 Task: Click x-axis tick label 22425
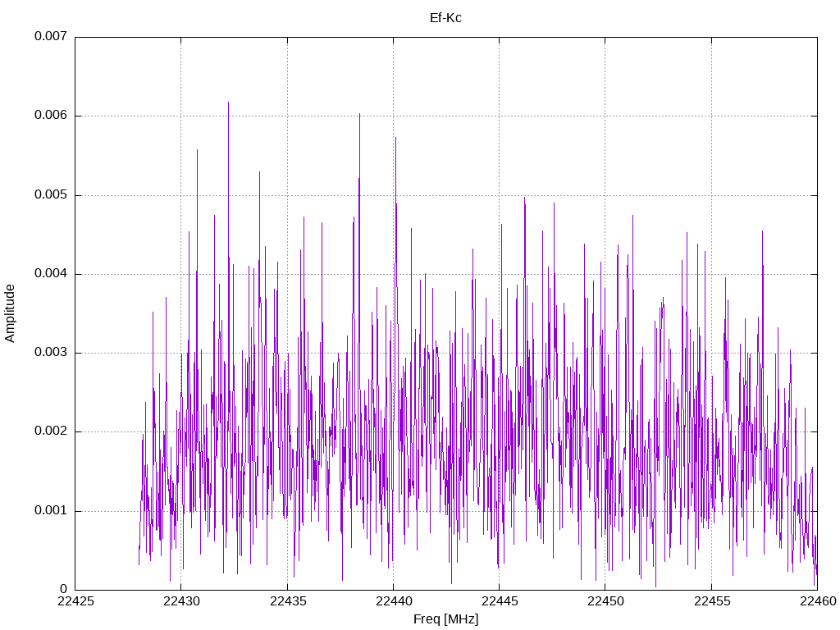(x=75, y=601)
